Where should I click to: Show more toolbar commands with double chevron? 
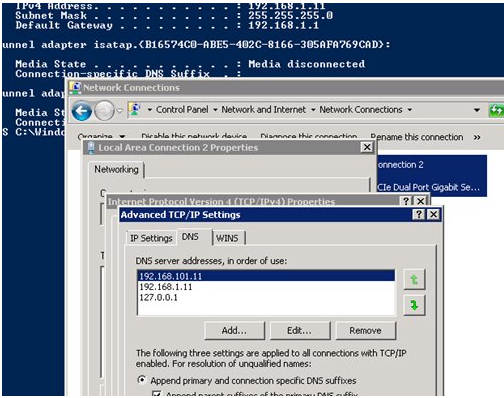pos(477,137)
